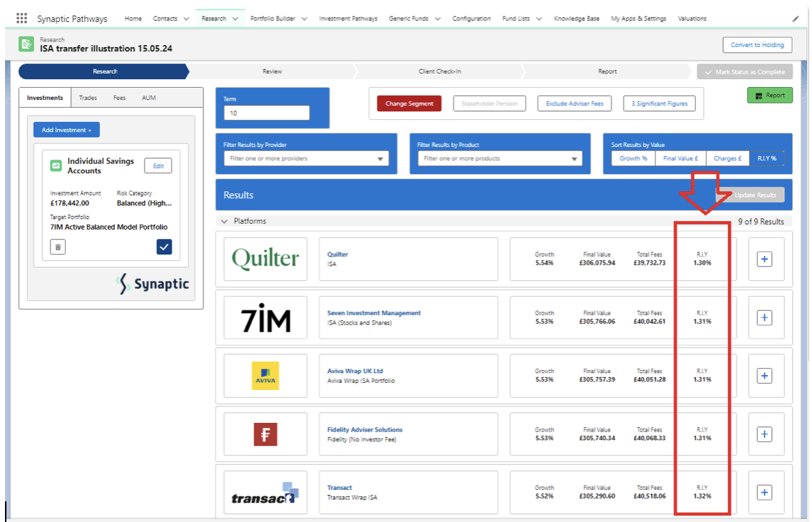This screenshot has height=522, width=812.
Task: Select the Report stage in path
Action: click(x=607, y=71)
